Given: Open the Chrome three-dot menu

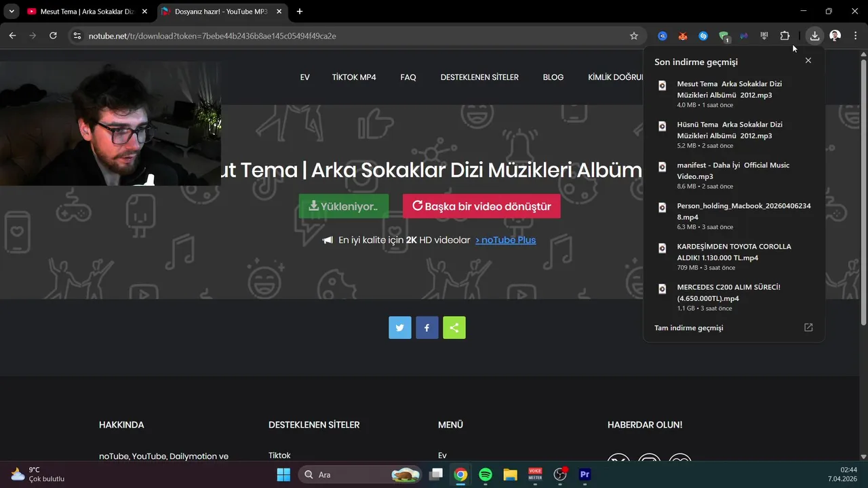Looking at the screenshot, I should coord(855,36).
